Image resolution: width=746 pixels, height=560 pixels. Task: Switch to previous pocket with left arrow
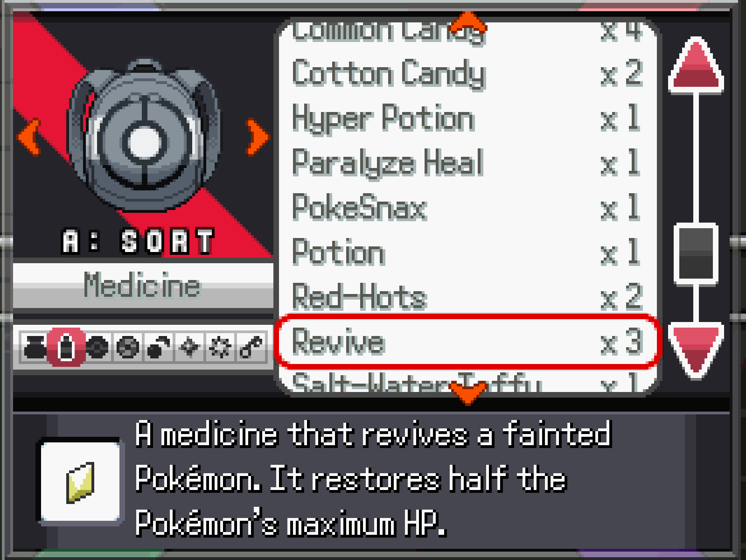29,137
